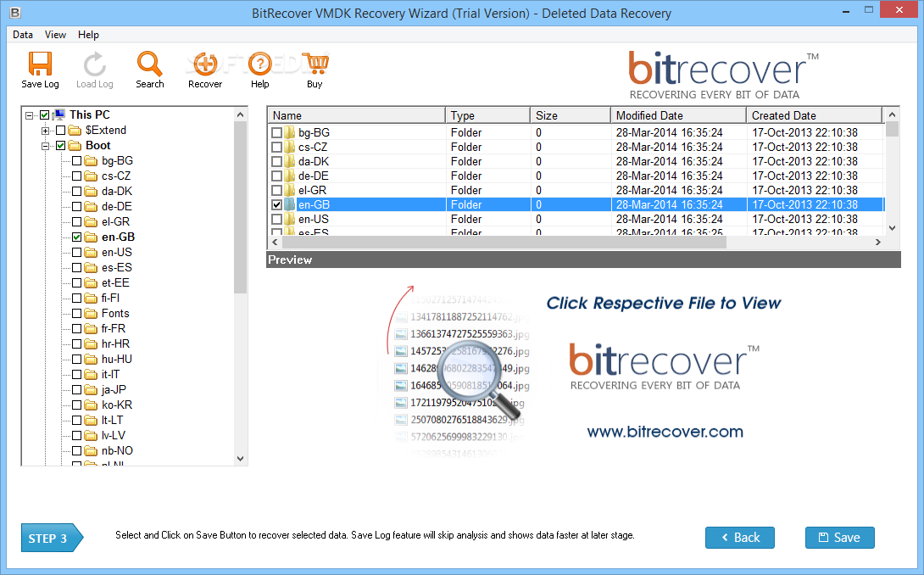The width and height of the screenshot is (924, 575).
Task: Check the bg-BG checkbox in file list
Action: click(276, 132)
